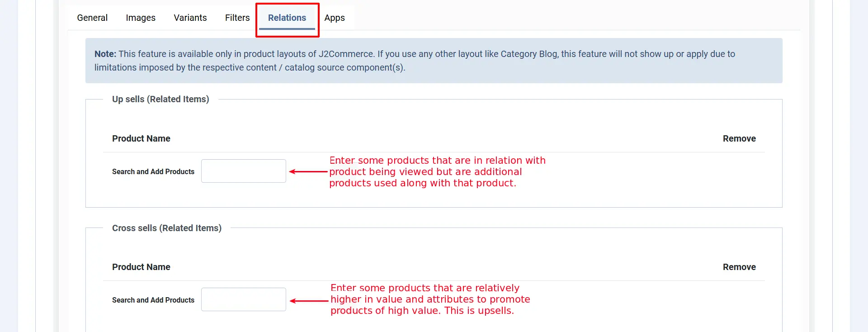Viewport: 868px width, 332px height.
Task: Click the Up sells (Related Items) heading
Action: [x=160, y=99]
